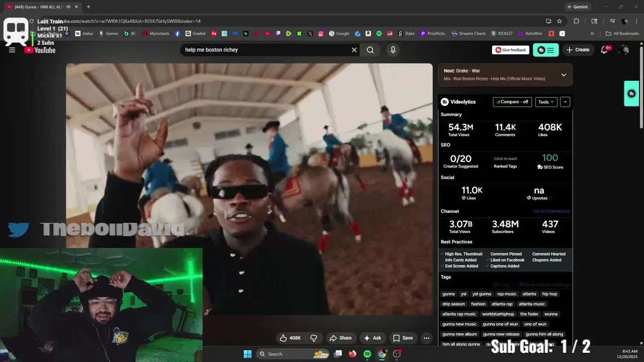Open YouTube notifications bell
This screenshot has height=362, width=644.
[x=605, y=50]
